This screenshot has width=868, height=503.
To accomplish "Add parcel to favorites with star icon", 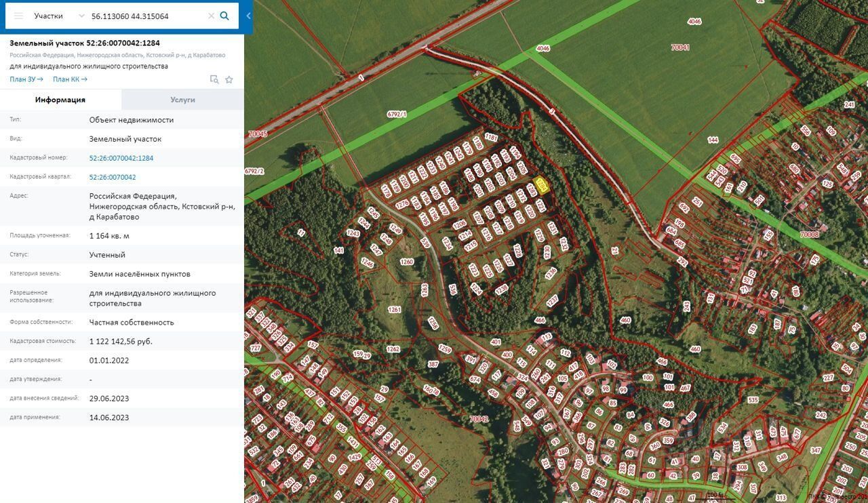I will (x=229, y=79).
